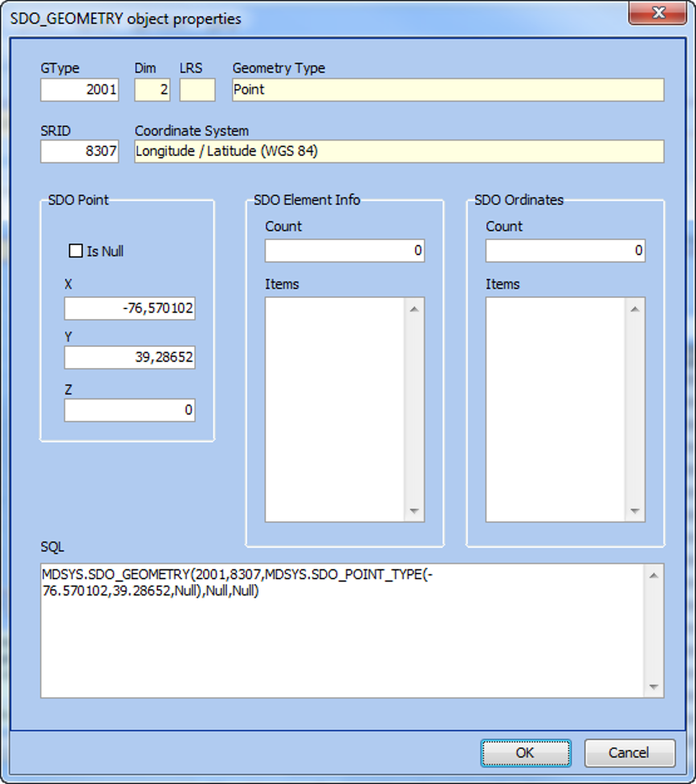Select the SRID input field
Screen dimensions: 696x784
[79, 151]
